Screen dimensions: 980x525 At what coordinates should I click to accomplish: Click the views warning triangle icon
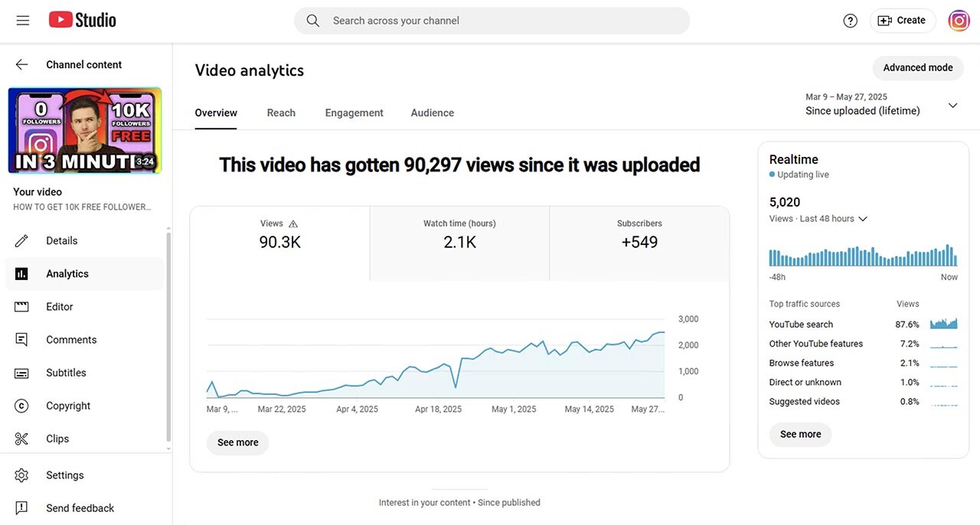[x=292, y=224]
